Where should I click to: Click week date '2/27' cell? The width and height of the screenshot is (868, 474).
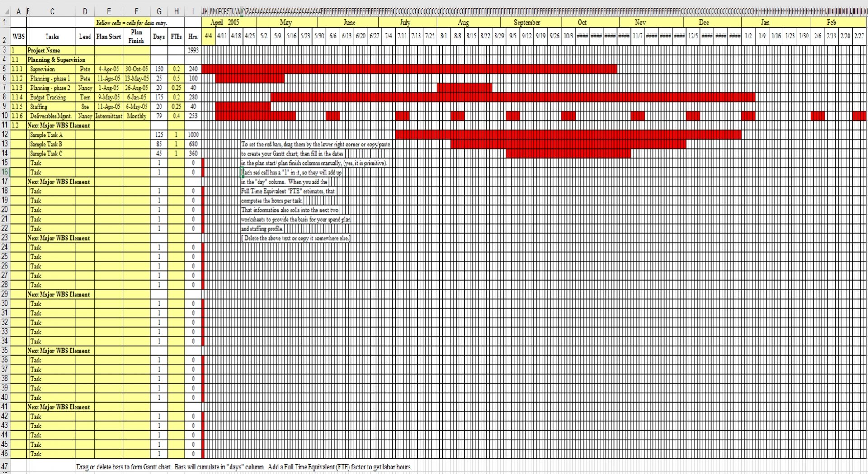[859, 36]
